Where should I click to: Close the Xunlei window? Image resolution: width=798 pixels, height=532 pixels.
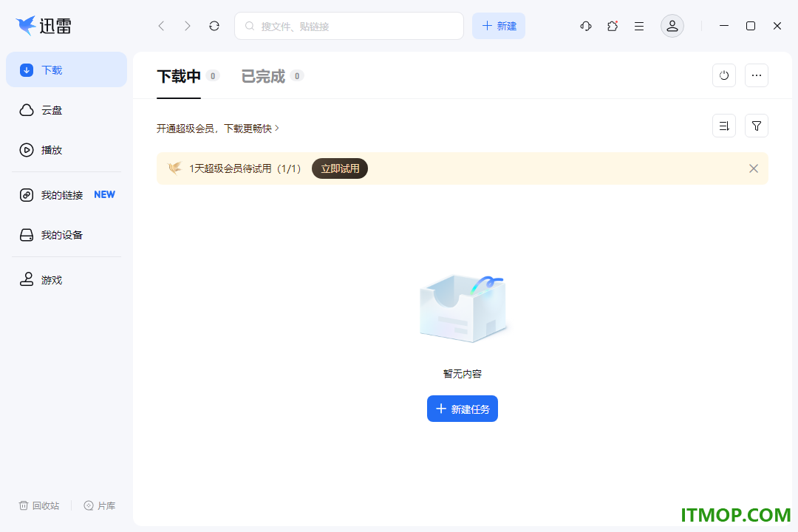click(x=777, y=26)
